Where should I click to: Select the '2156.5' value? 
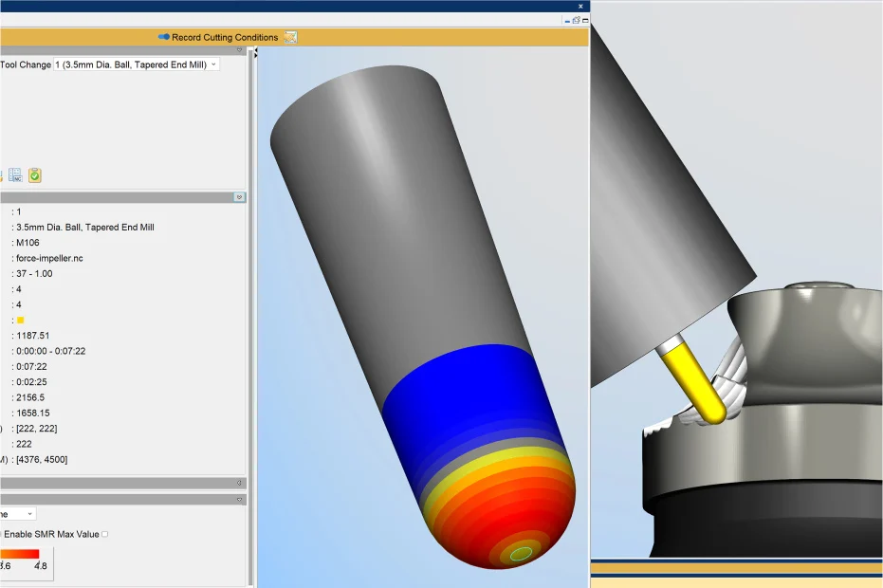[30, 397]
